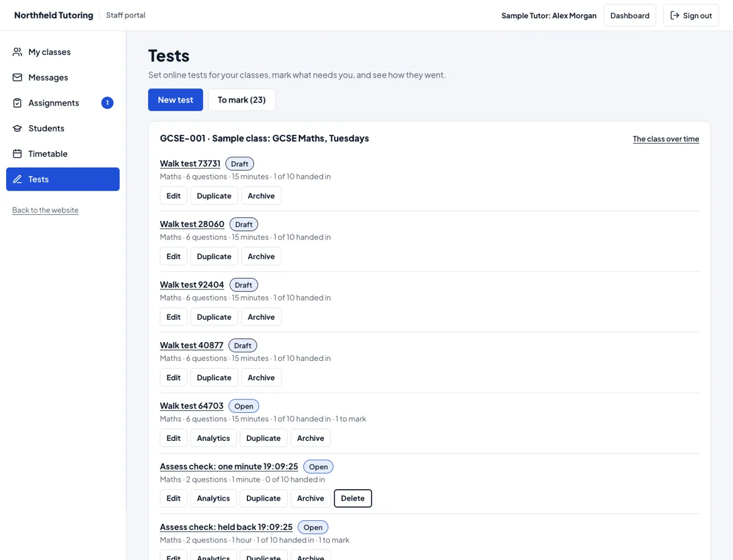The width and height of the screenshot is (733, 560).
Task: Archive Walk test 92404
Action: tap(261, 317)
